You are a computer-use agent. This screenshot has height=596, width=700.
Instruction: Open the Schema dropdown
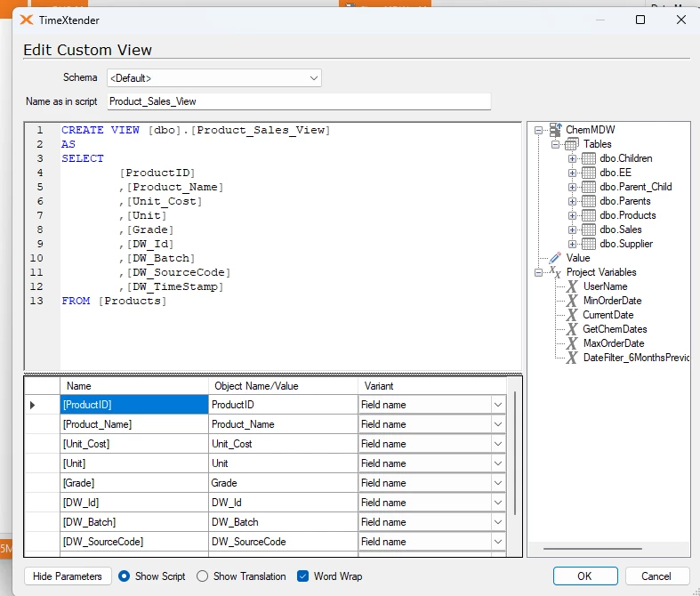click(x=314, y=78)
